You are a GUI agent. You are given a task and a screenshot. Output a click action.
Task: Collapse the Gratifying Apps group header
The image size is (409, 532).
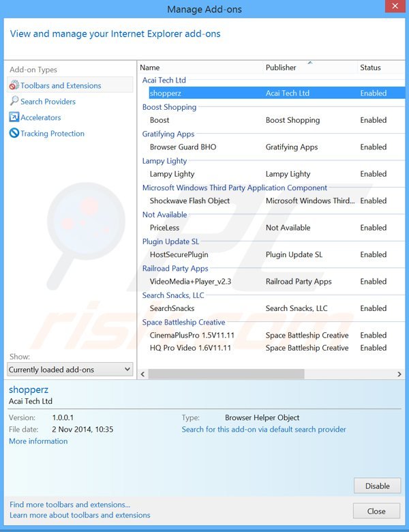tap(168, 134)
